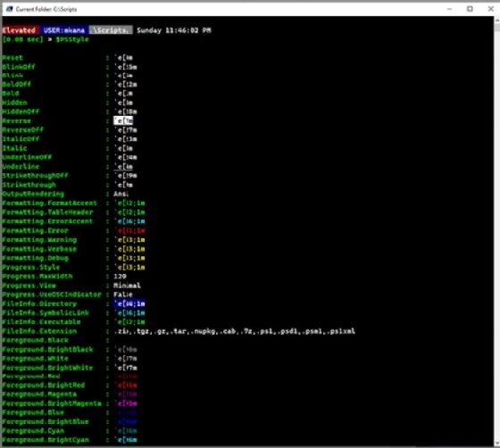Image resolution: width=500 pixels, height=448 pixels.
Task: Click the red Elevated prompt segment
Action: click(21, 30)
